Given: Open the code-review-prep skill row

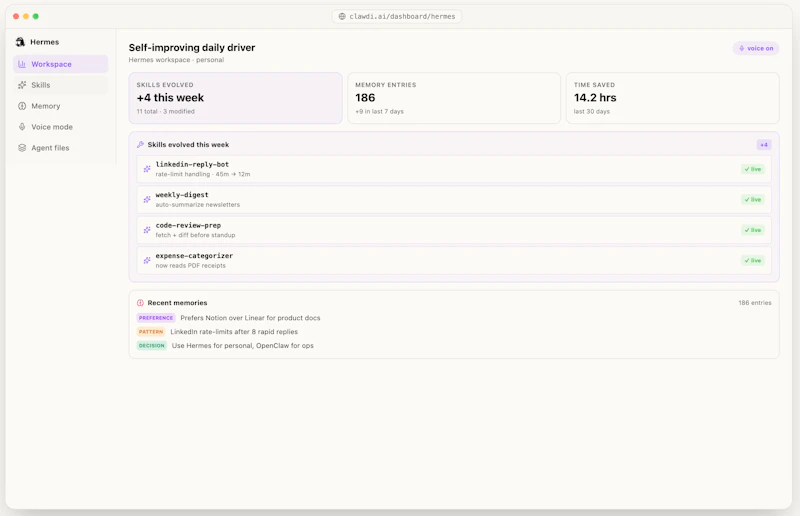Looking at the screenshot, I should 454,230.
